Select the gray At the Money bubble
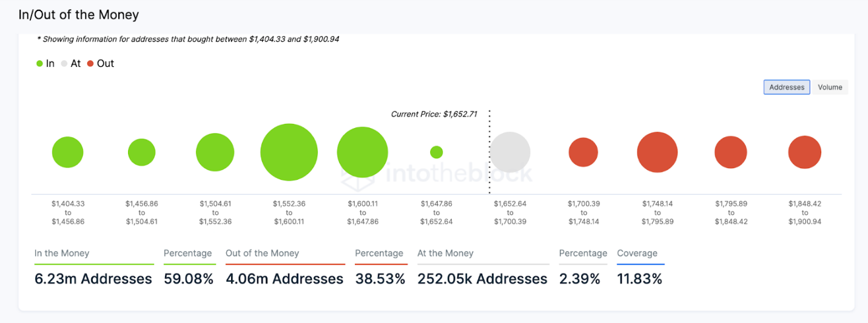868x323 pixels. pyautogui.click(x=510, y=152)
